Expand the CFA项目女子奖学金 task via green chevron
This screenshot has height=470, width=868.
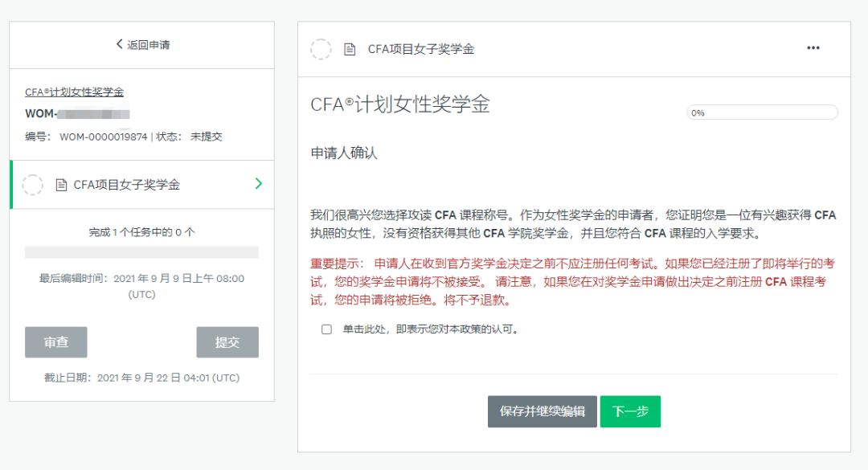pos(258,184)
